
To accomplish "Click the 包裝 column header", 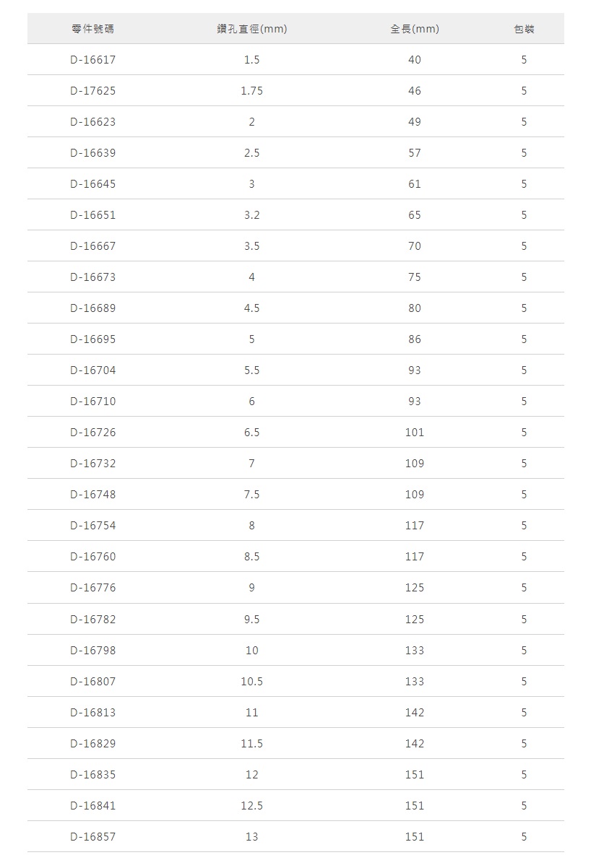I will click(x=524, y=29).
